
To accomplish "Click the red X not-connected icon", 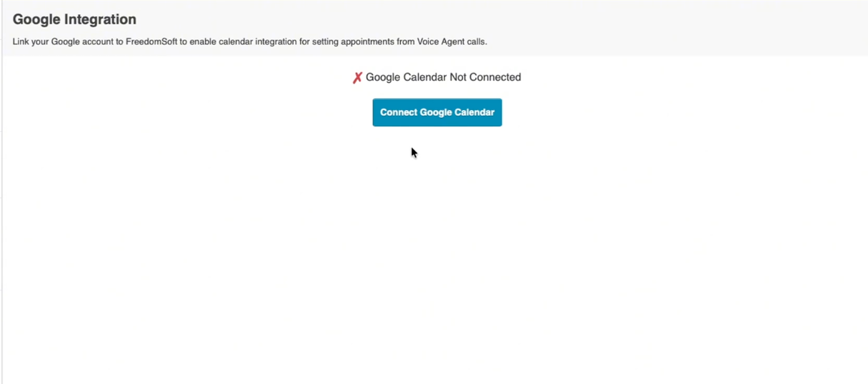I will click(357, 78).
